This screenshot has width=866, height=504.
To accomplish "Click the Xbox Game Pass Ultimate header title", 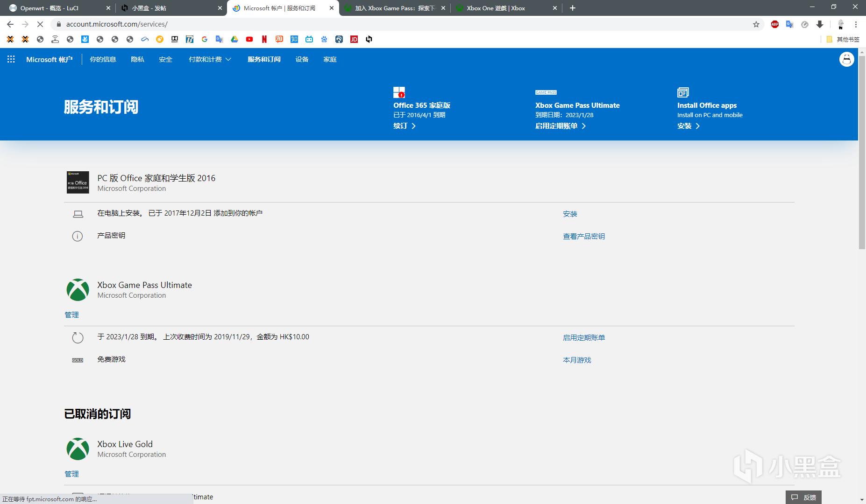I will [577, 105].
